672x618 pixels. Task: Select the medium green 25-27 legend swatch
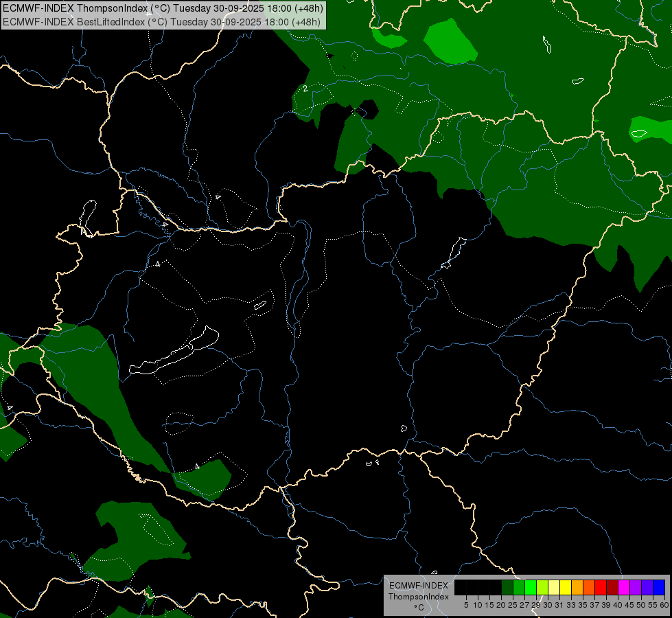pos(518,587)
